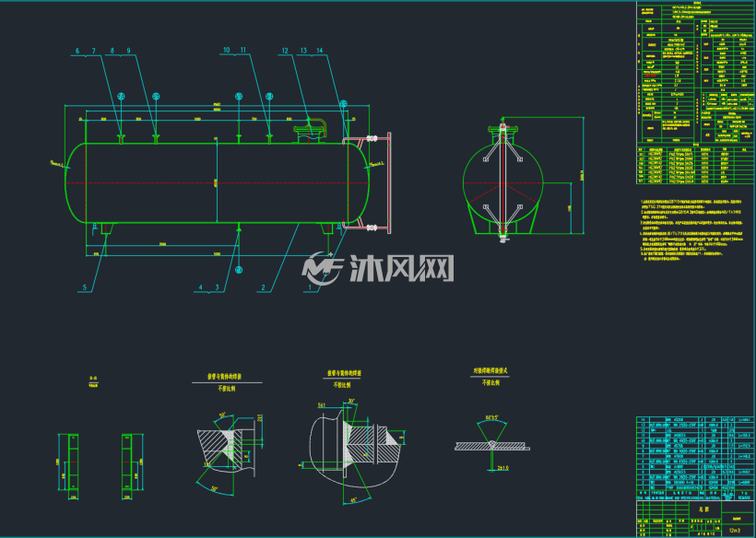Select the 30° angle dimension text
Screen dimensions: 756x538
tap(351, 402)
